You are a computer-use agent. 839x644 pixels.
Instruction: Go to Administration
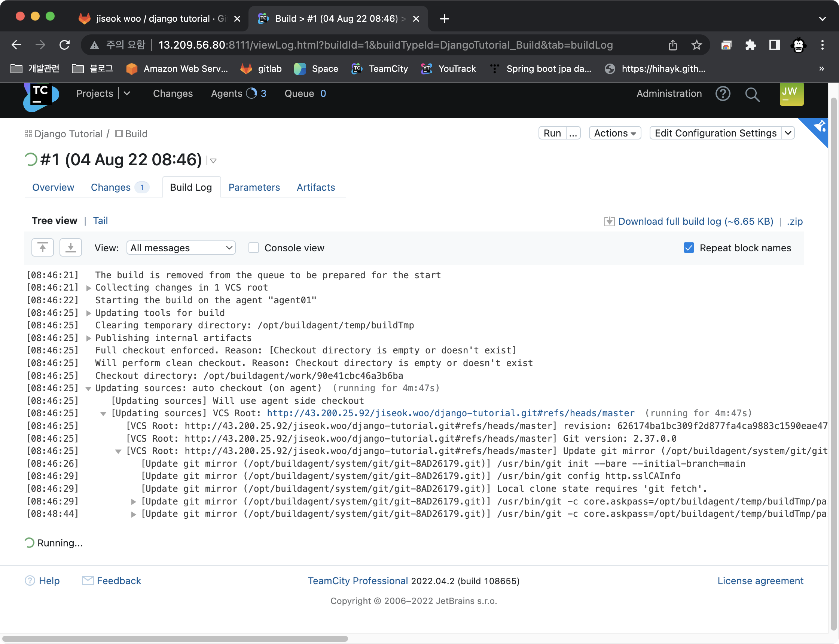coord(669,93)
